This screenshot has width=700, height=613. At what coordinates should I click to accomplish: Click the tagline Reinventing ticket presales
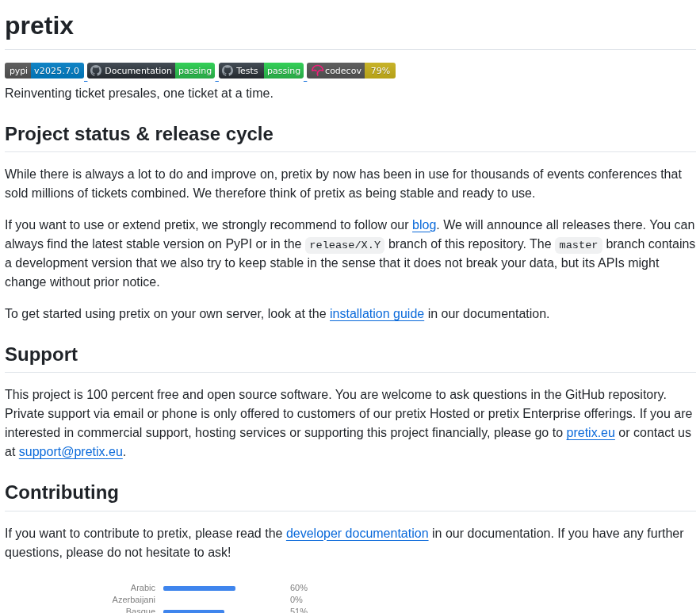(x=139, y=94)
